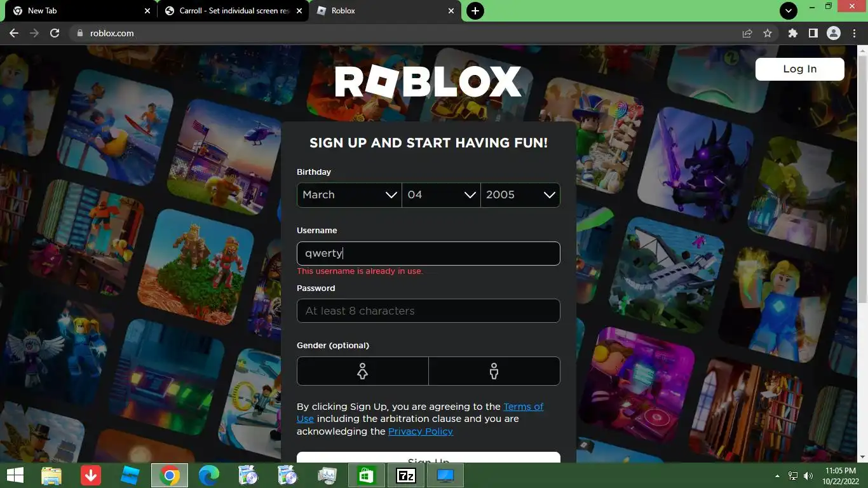Click the 'Birthday' label
The image size is (868, 488).
point(314,172)
